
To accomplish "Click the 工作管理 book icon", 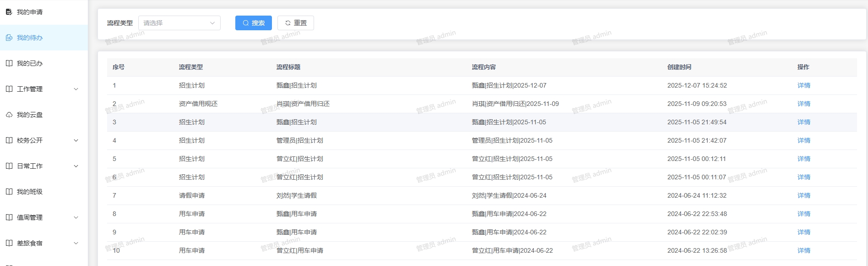I will (x=9, y=89).
